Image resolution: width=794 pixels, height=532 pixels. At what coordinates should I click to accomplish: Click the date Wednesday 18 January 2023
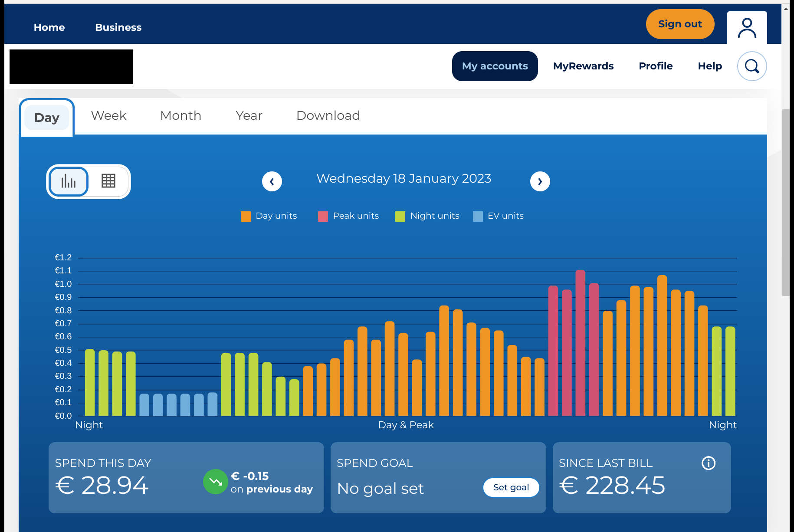click(x=404, y=178)
